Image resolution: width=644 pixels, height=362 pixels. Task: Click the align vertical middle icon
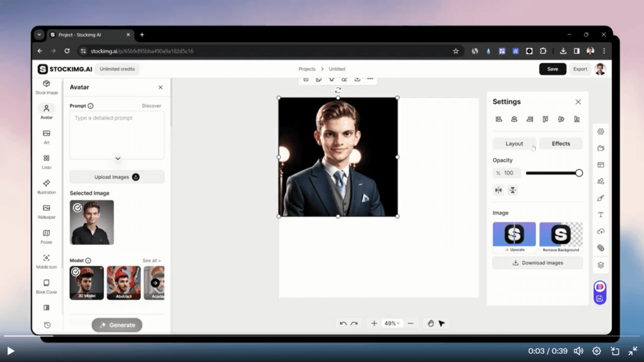[561, 119]
